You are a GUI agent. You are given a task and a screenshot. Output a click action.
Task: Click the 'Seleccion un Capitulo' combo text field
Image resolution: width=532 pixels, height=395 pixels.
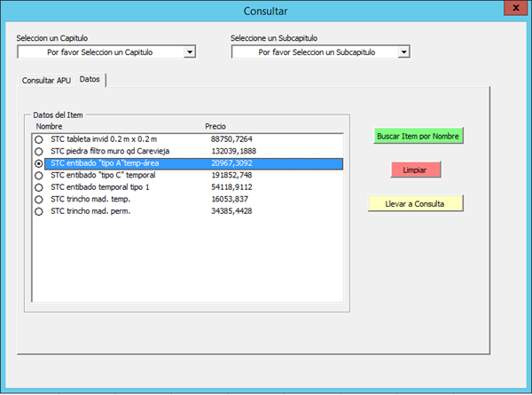[99, 52]
